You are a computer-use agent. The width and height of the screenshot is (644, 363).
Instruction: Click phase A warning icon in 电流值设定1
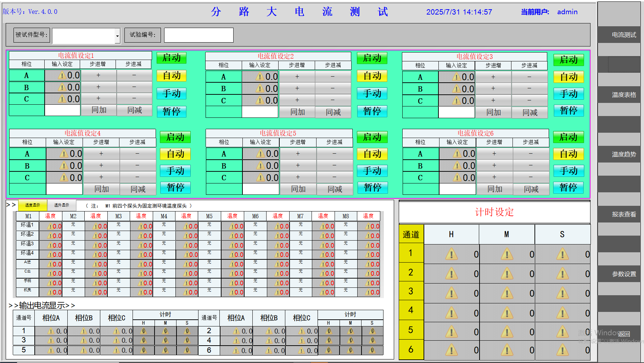click(62, 76)
